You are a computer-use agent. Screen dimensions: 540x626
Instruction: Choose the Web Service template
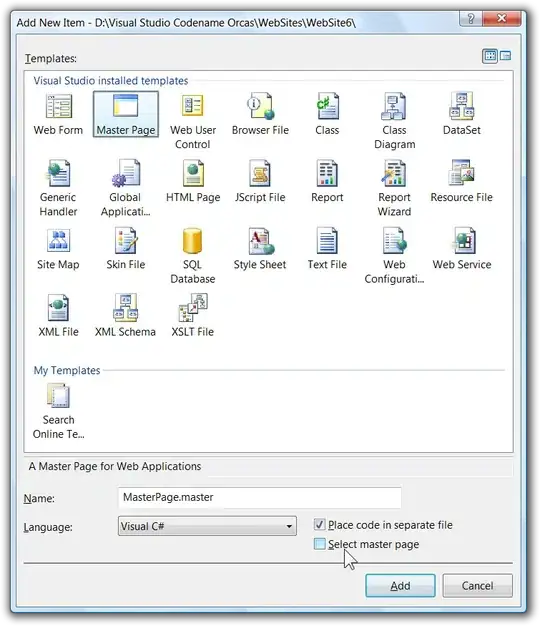pyautogui.click(x=463, y=240)
